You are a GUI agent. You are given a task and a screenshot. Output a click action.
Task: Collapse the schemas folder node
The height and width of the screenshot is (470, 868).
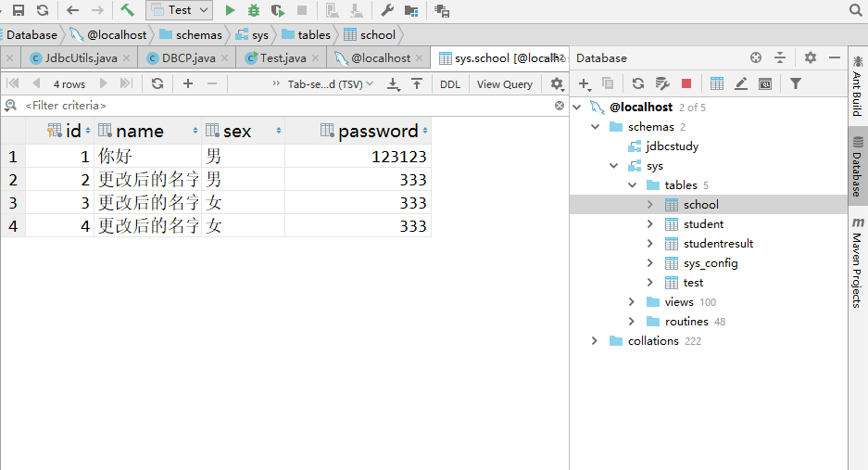[x=596, y=127]
